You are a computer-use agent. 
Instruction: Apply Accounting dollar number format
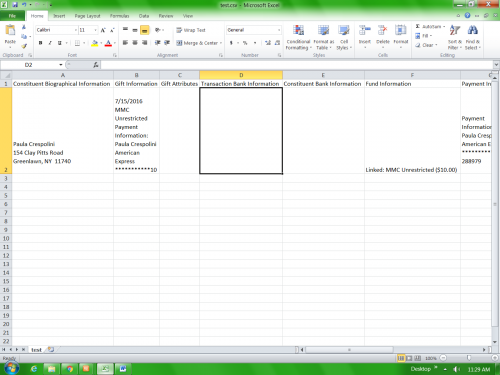231,43
